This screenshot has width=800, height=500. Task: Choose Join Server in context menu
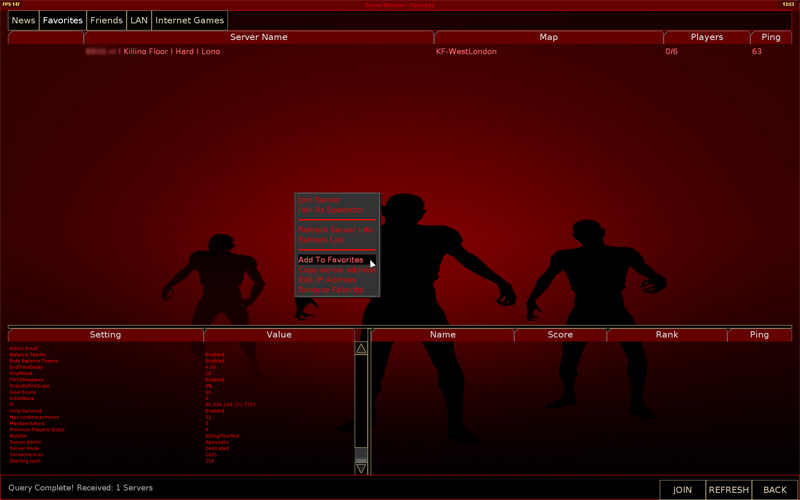coord(319,200)
